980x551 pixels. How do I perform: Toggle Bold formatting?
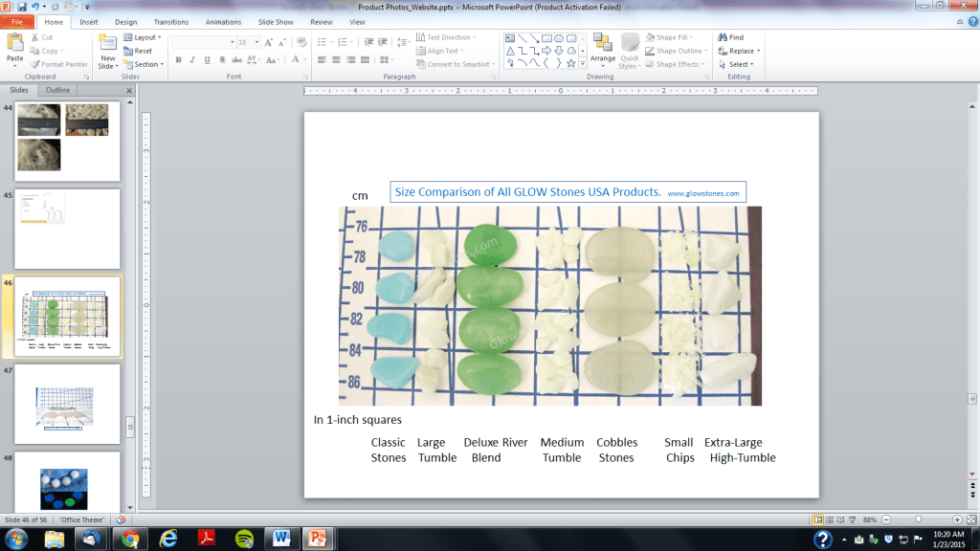(x=179, y=60)
